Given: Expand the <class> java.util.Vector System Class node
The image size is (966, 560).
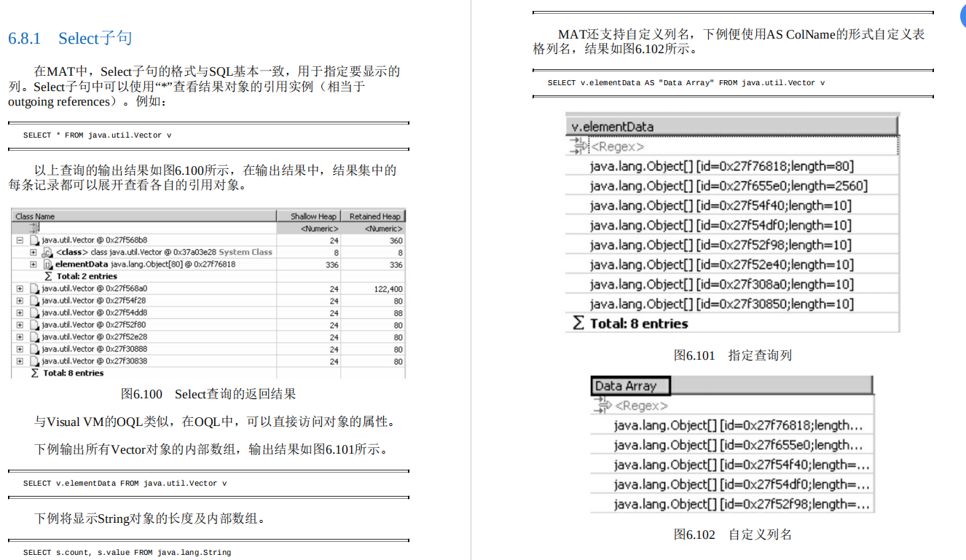Looking at the screenshot, I should [x=34, y=252].
